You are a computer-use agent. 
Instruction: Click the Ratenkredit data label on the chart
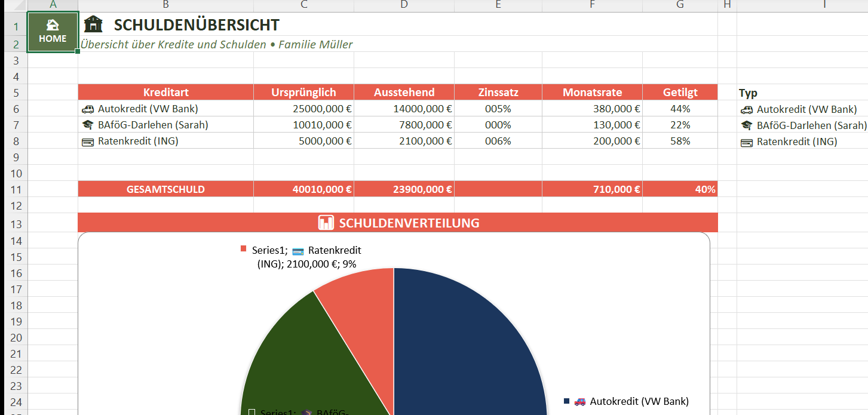pyautogui.click(x=306, y=257)
